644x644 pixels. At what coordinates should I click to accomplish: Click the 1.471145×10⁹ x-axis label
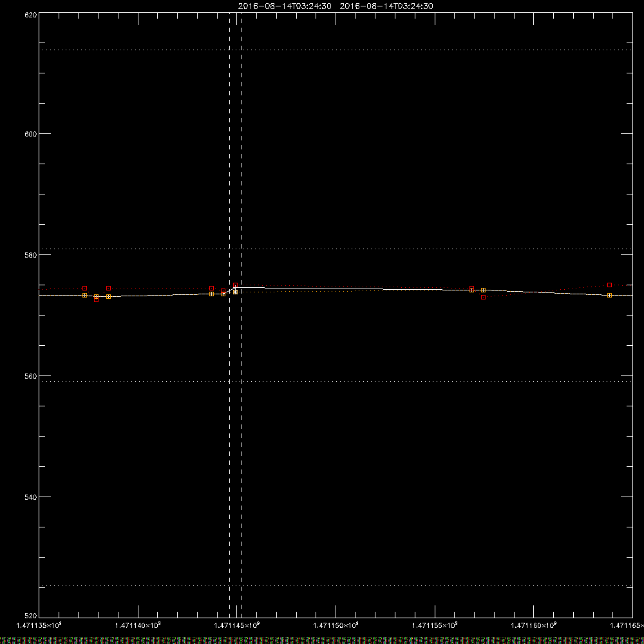pos(237,625)
